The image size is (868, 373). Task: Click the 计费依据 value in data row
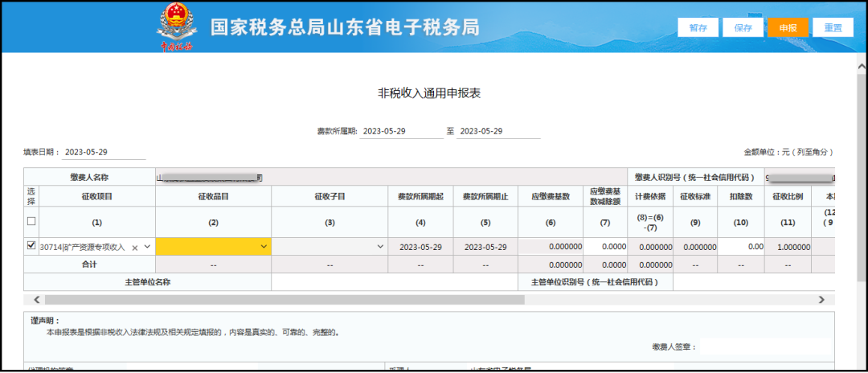pyautogui.click(x=650, y=247)
